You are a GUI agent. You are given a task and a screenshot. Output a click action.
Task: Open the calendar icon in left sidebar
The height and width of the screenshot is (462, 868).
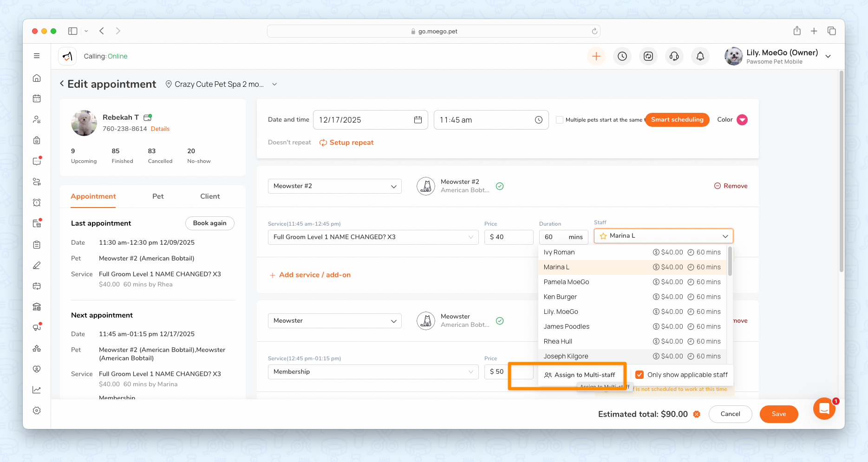[37, 98]
